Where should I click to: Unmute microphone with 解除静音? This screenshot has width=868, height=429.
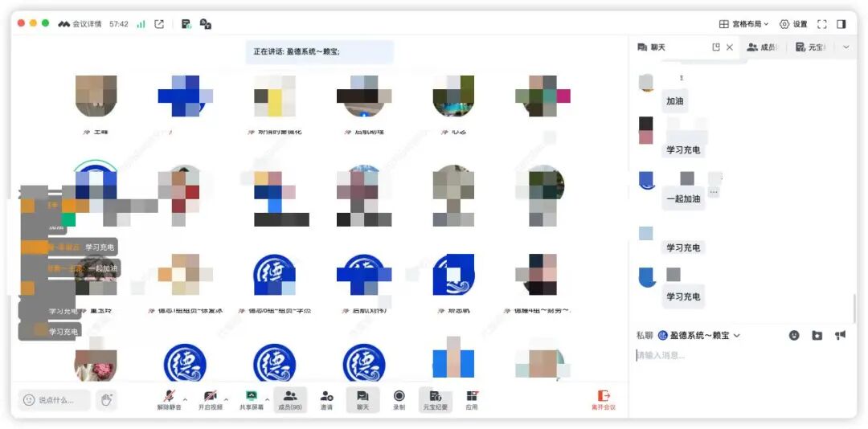pyautogui.click(x=169, y=399)
